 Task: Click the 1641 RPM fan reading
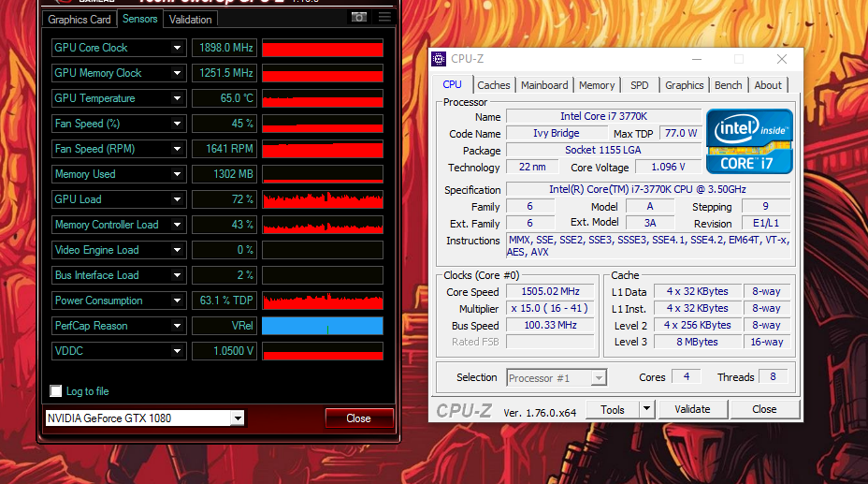click(224, 149)
